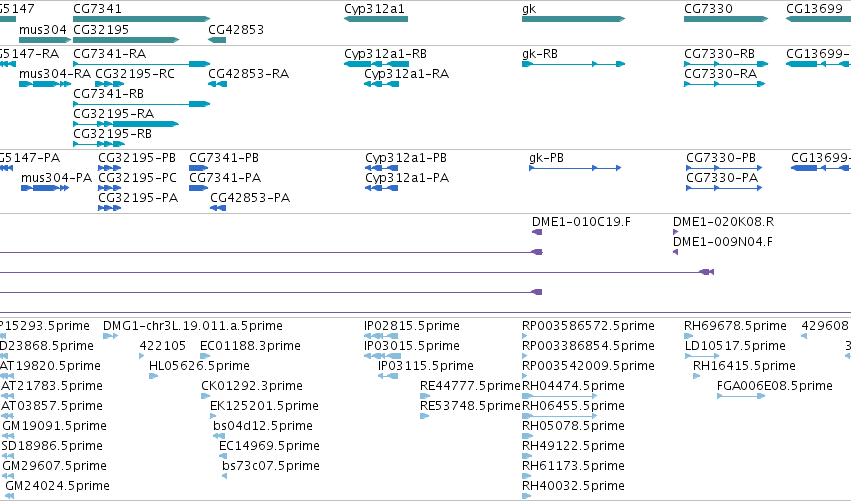This screenshot has height=501, width=851.
Task: Select protein CG32195-PA
Action: coord(110,208)
